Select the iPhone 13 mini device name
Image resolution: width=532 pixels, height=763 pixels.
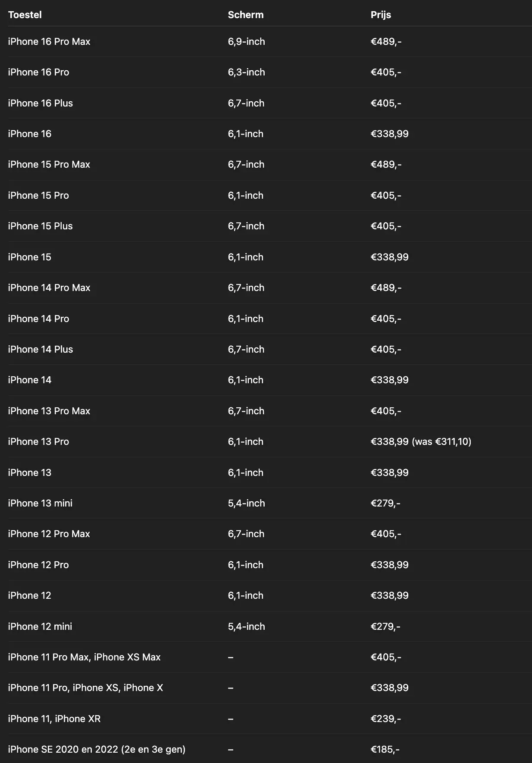coord(40,503)
